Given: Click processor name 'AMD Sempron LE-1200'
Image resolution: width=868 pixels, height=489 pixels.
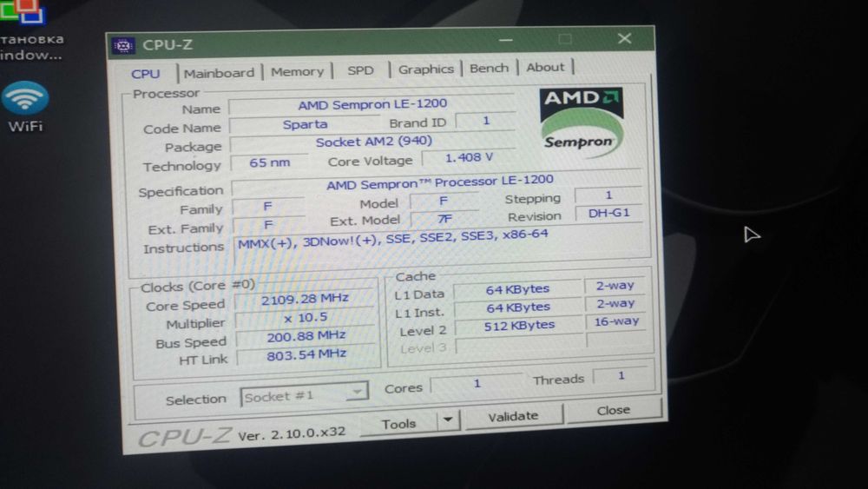Looking at the screenshot, I should [372, 104].
